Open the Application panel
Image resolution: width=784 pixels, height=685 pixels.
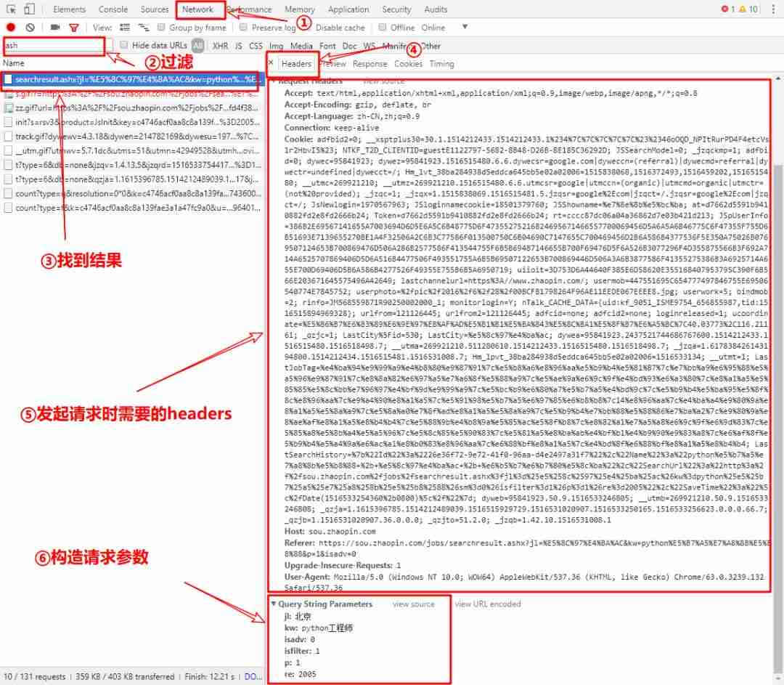point(348,9)
